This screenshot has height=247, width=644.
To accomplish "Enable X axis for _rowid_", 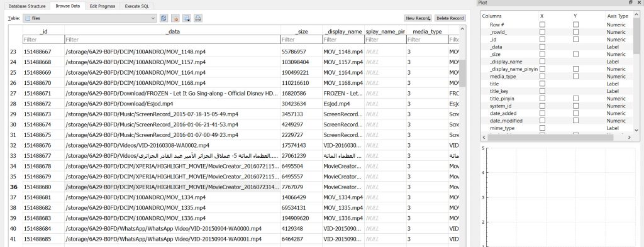I will point(542,32).
